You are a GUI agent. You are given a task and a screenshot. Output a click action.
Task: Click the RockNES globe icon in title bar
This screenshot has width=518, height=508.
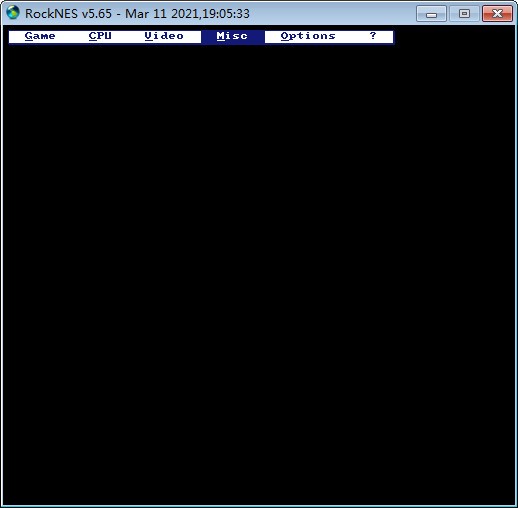click(13, 13)
